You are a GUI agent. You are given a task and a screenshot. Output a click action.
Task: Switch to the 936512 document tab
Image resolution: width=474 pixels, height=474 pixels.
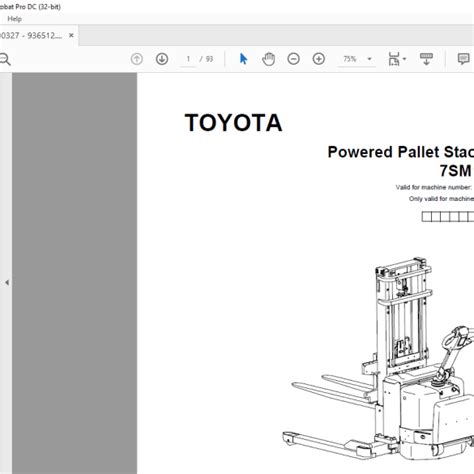31,36
